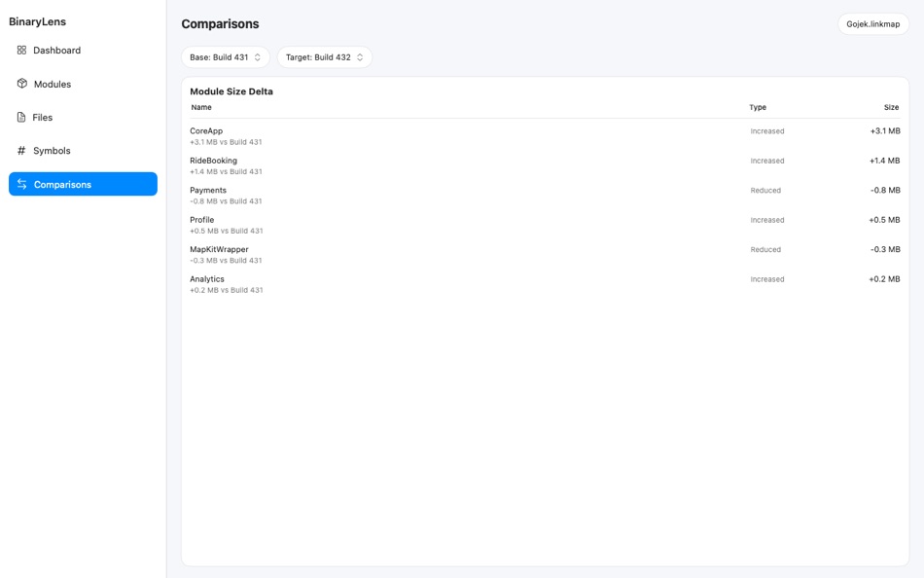The image size is (924, 578).
Task: Open Files via the document icon
Action: coord(20,117)
